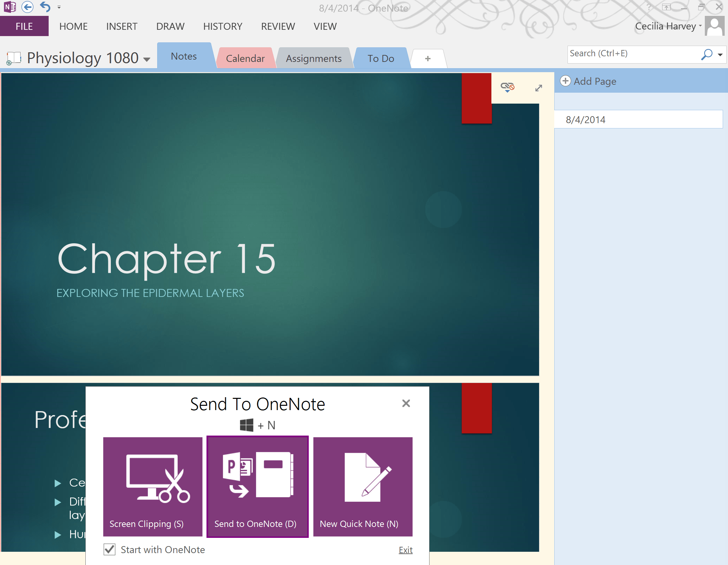Select the New Quick Note tile
Viewport: 728px width, 565px height.
coord(362,486)
